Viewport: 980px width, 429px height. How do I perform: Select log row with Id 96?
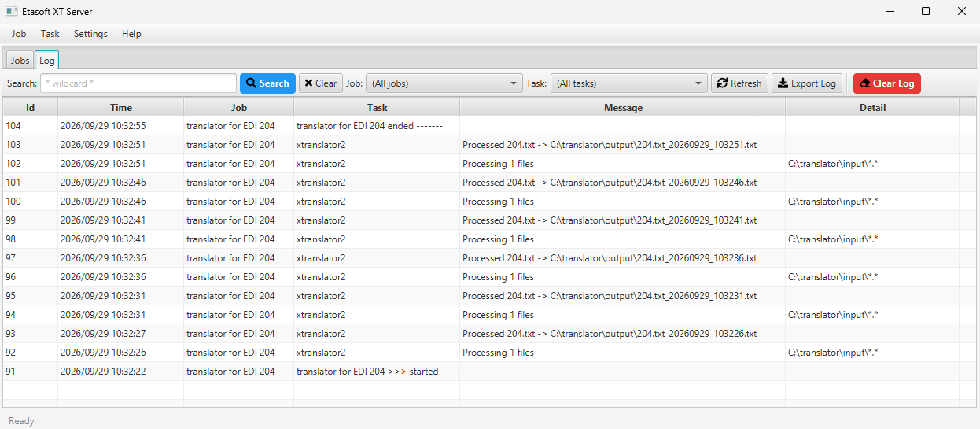[x=490, y=277]
